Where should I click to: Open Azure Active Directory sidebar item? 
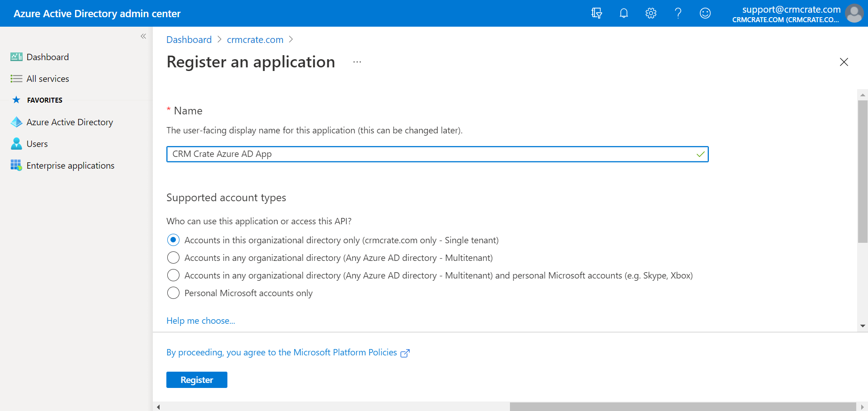tap(70, 122)
